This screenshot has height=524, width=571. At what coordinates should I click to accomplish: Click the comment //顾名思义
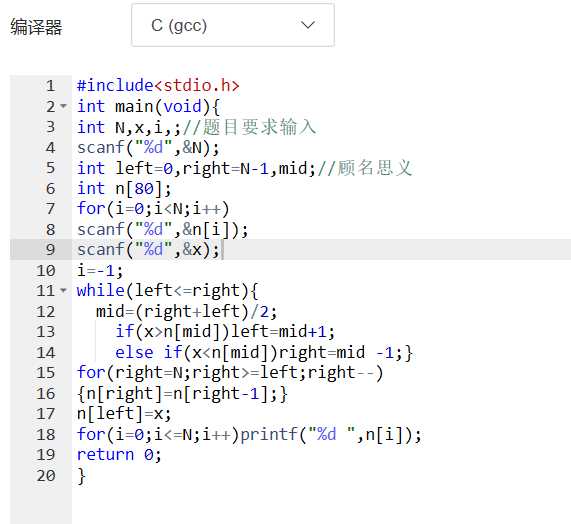pyautogui.click(x=365, y=168)
